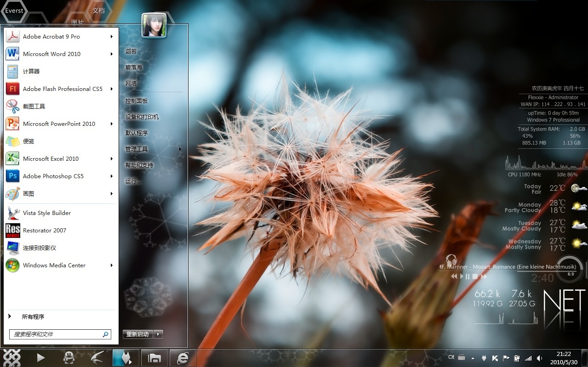Image resolution: width=588 pixels, height=367 pixels.
Task: Start Restorator 2007
Action: tap(45, 230)
